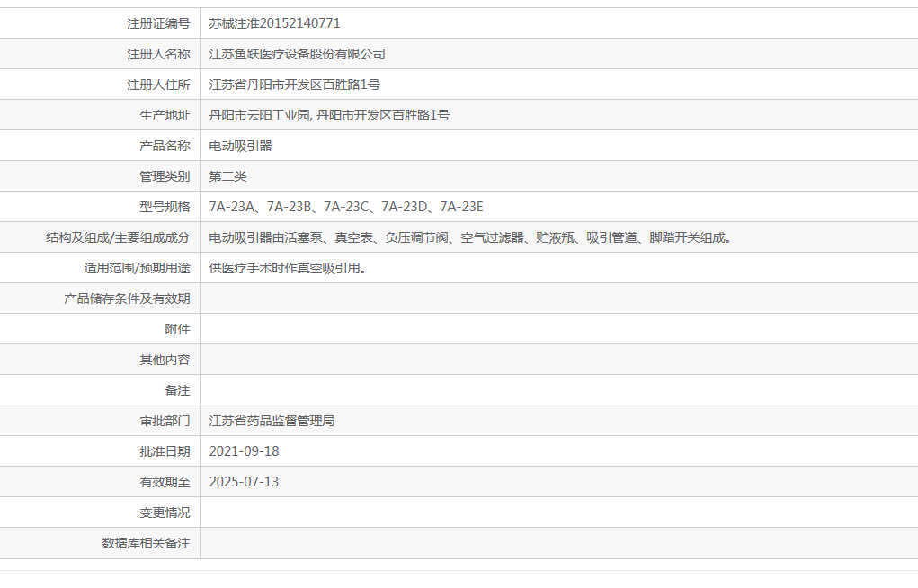918x588 pixels.
Task: Select management category 第二类
Action: [227, 175]
